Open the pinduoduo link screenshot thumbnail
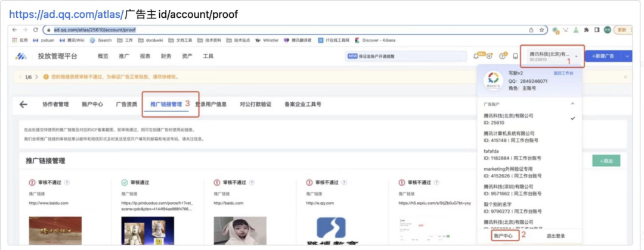Image resolution: width=644 pixels, height=250 pixels. point(147,231)
